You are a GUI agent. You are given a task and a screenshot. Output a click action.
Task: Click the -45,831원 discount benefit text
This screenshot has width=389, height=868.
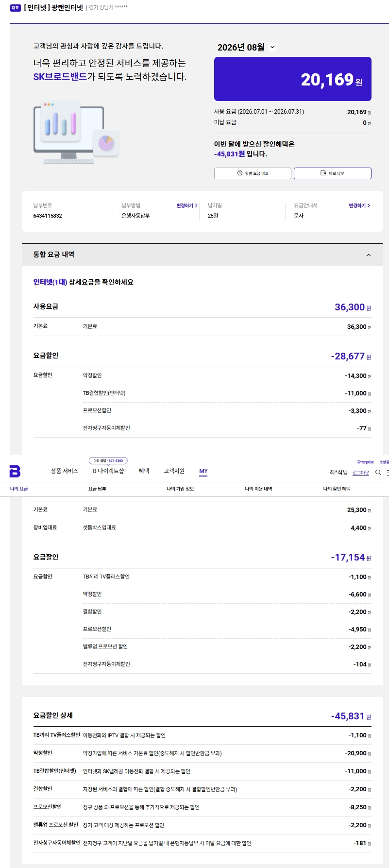pos(229,154)
